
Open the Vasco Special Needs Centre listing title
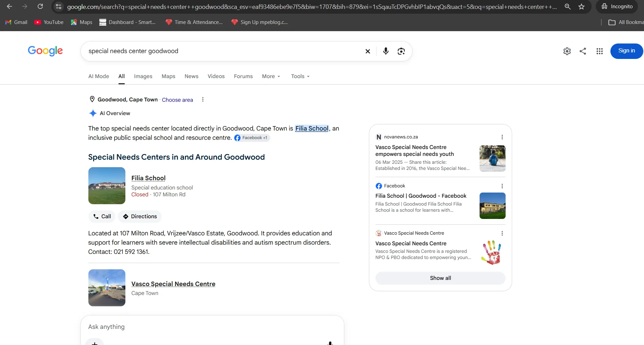pos(173,284)
